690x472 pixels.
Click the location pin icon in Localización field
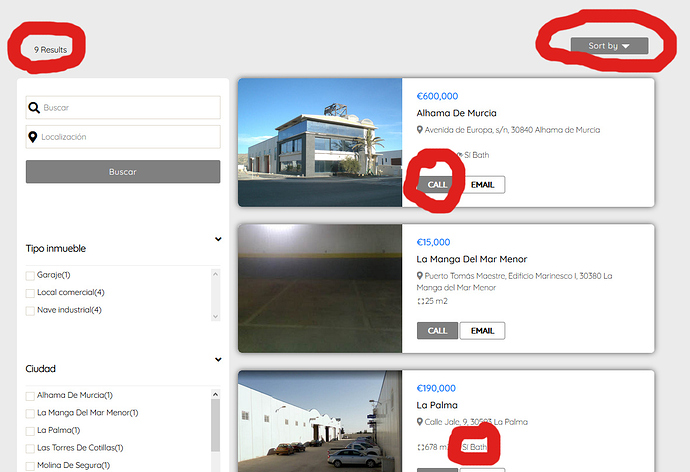pyautogui.click(x=33, y=137)
